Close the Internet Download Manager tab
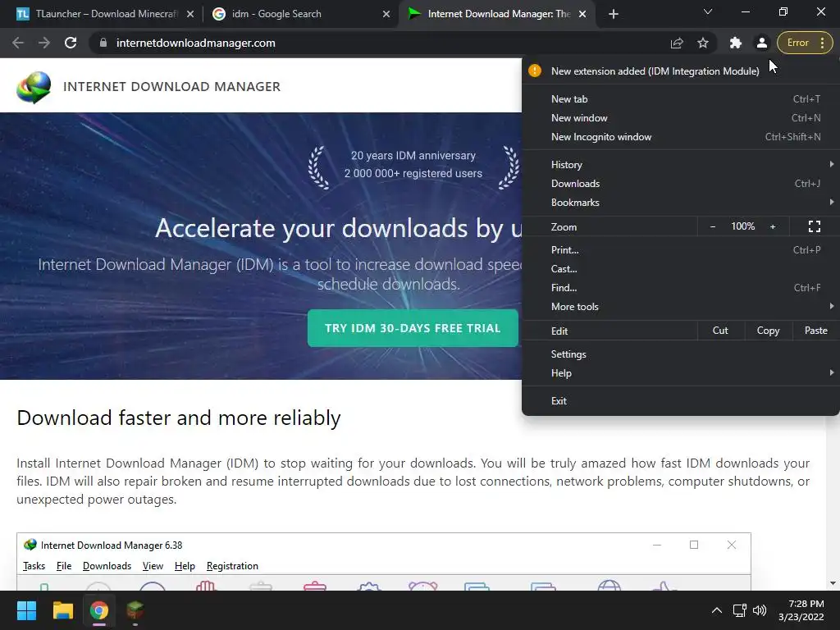The width and height of the screenshot is (840, 630). [x=583, y=14]
